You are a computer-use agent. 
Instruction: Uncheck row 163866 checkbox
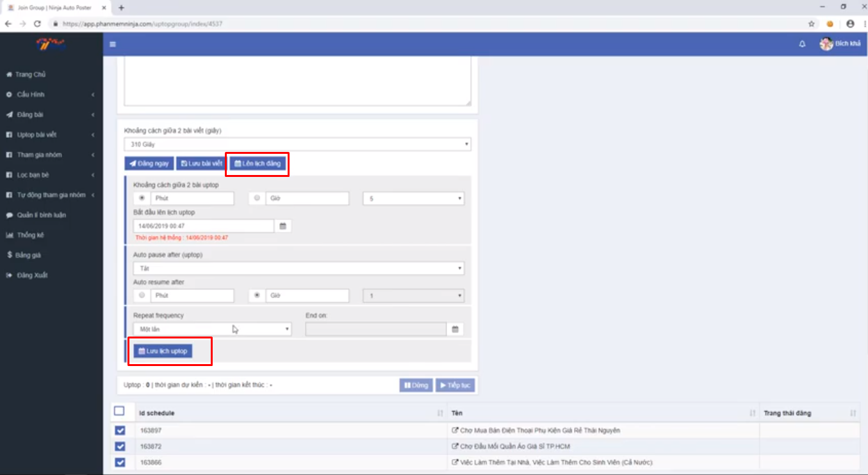[x=120, y=462]
